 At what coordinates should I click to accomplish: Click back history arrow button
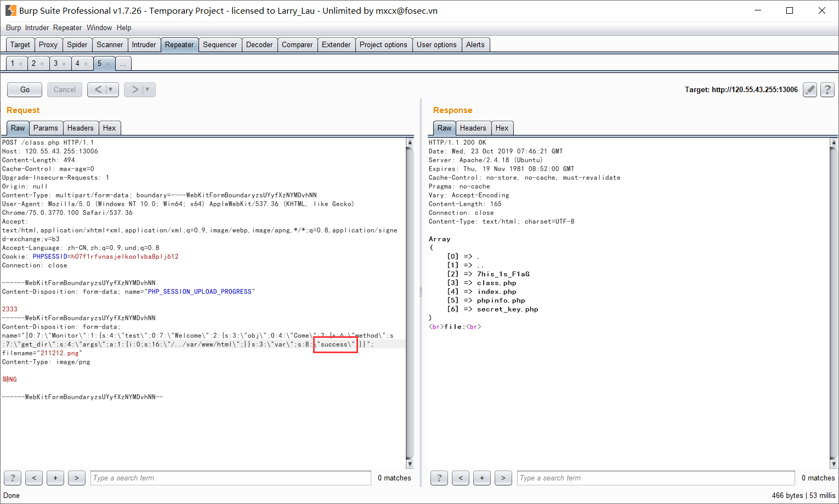tap(98, 89)
